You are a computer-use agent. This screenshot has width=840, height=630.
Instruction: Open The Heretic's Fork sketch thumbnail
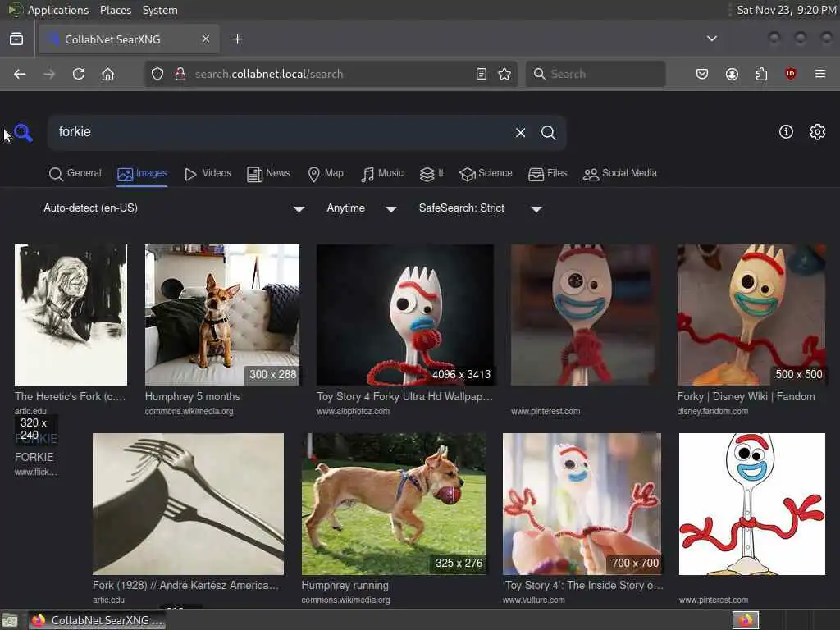[71, 315]
